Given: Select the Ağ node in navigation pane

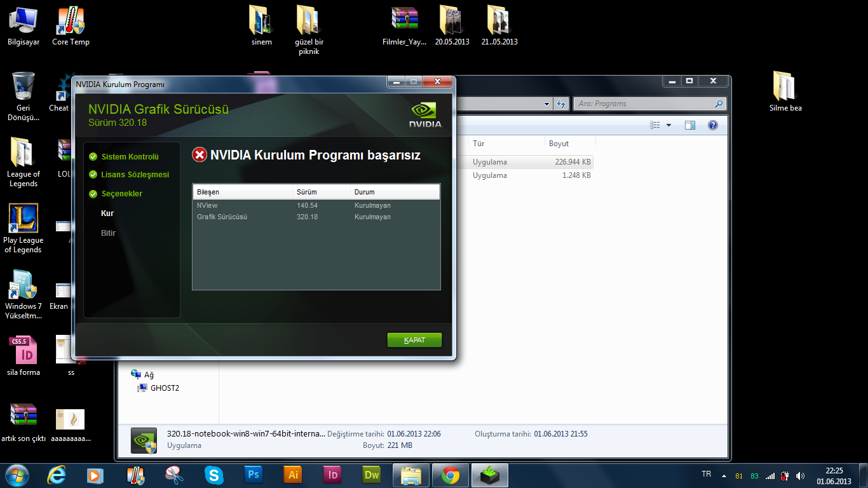Looking at the screenshot, I should [x=142, y=375].
